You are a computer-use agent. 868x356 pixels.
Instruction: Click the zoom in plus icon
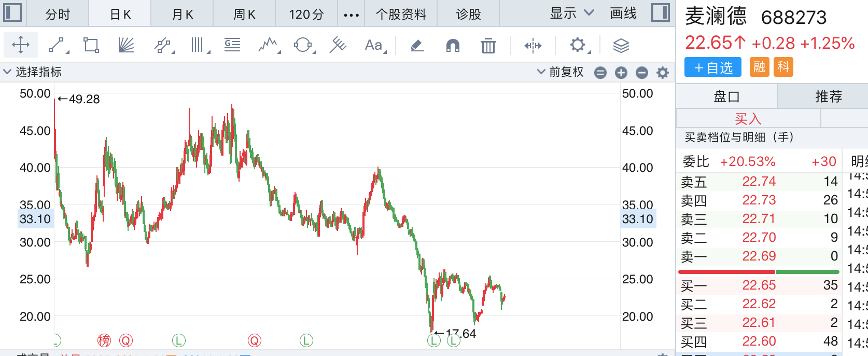621,73
